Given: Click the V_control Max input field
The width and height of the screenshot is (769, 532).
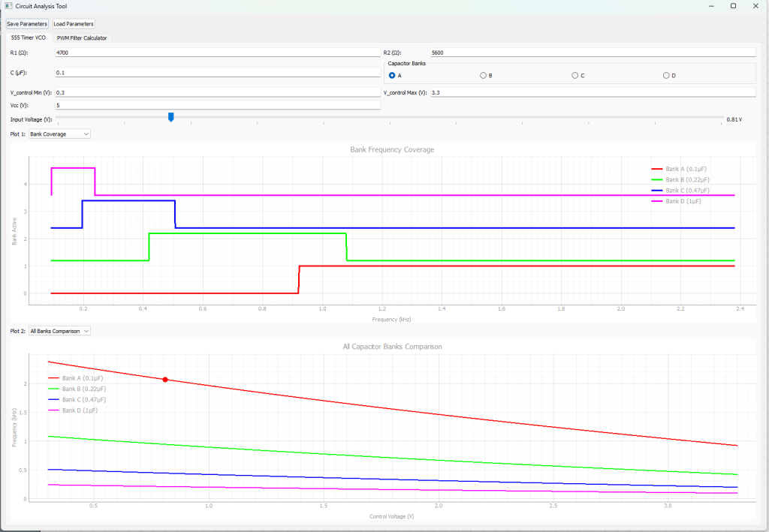Looking at the screenshot, I should [592, 93].
